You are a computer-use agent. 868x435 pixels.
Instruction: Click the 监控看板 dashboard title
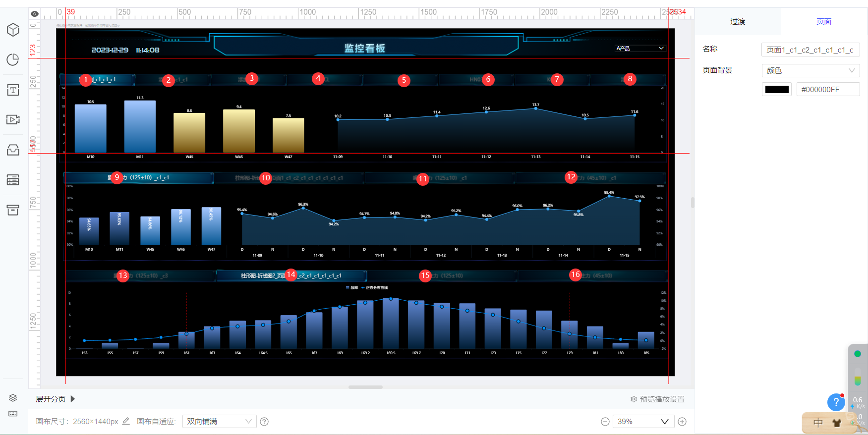(365, 48)
